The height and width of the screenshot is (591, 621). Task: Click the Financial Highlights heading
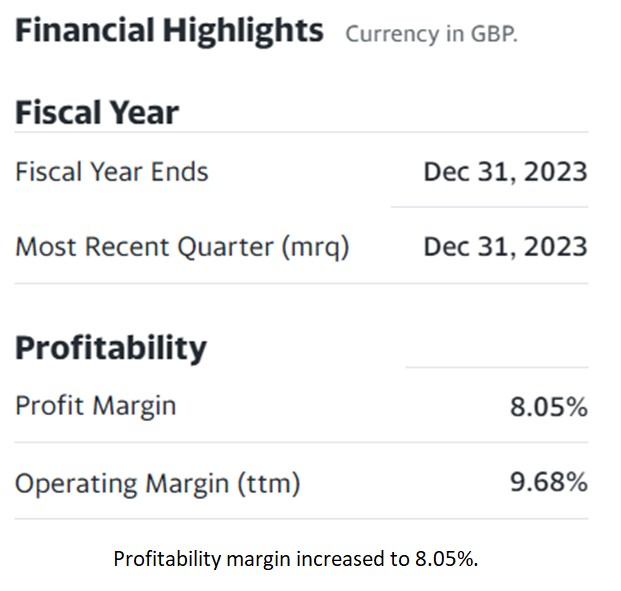pyautogui.click(x=168, y=31)
